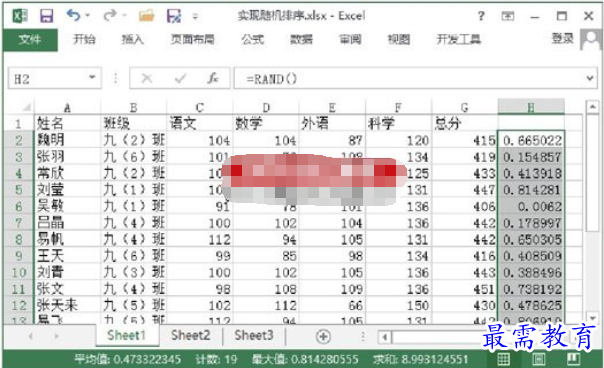Click the 魏明 name cell
Image resolution: width=604 pixels, height=368 pixels.
[x=67, y=140]
